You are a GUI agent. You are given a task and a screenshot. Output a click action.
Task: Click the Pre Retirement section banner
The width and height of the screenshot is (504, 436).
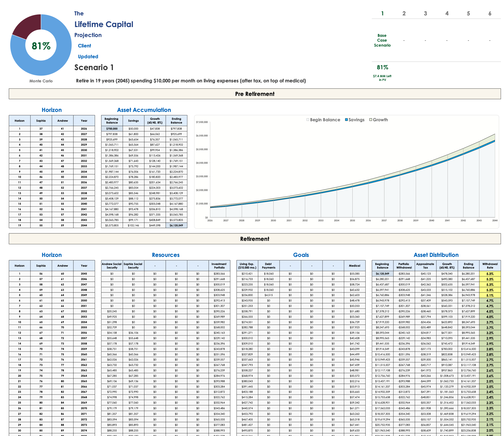(255, 94)
